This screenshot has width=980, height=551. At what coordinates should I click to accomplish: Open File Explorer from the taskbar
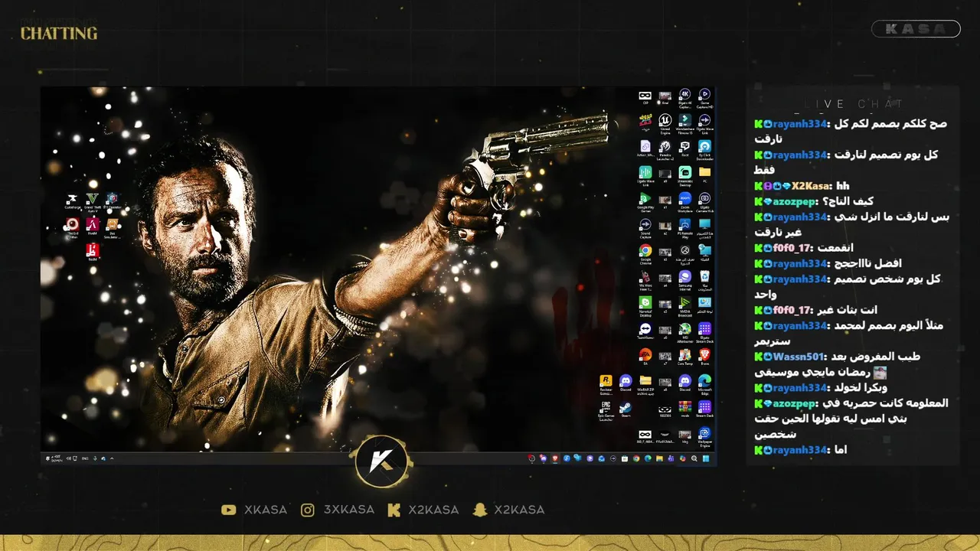tap(659, 458)
